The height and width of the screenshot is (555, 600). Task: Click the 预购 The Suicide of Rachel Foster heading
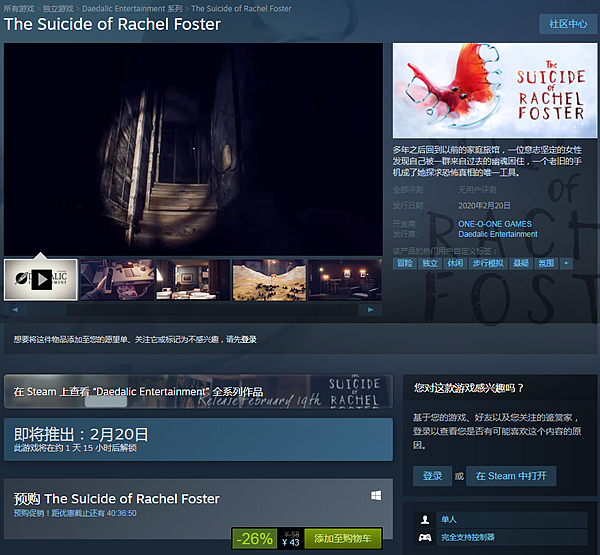117,499
